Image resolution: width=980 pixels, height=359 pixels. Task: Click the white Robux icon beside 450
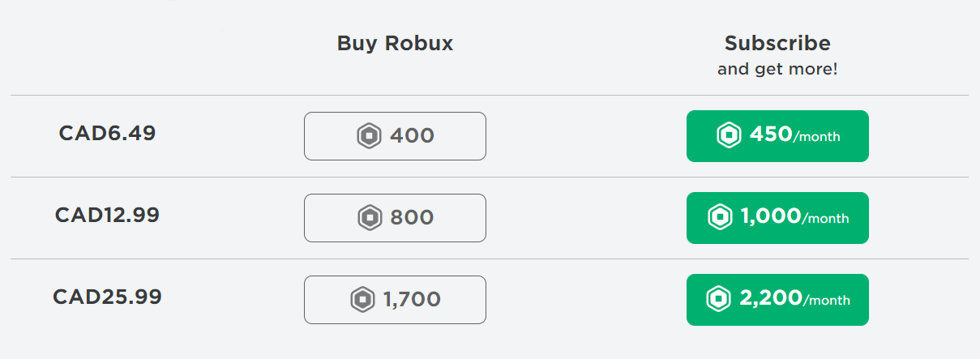(729, 135)
